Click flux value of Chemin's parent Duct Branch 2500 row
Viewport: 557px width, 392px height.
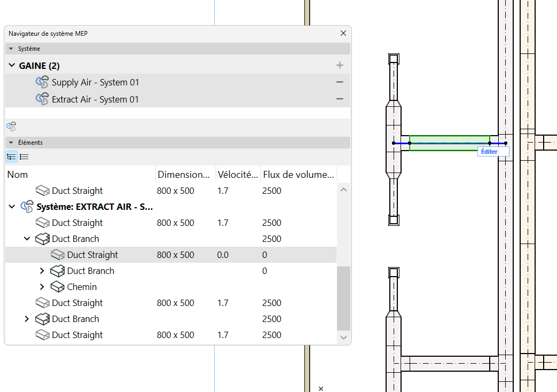(272, 239)
